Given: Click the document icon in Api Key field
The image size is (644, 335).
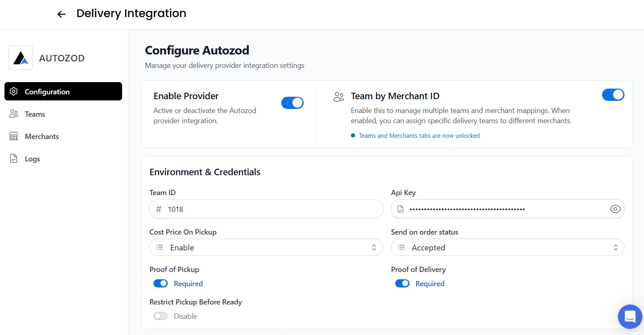Looking at the screenshot, I should pos(401,209).
